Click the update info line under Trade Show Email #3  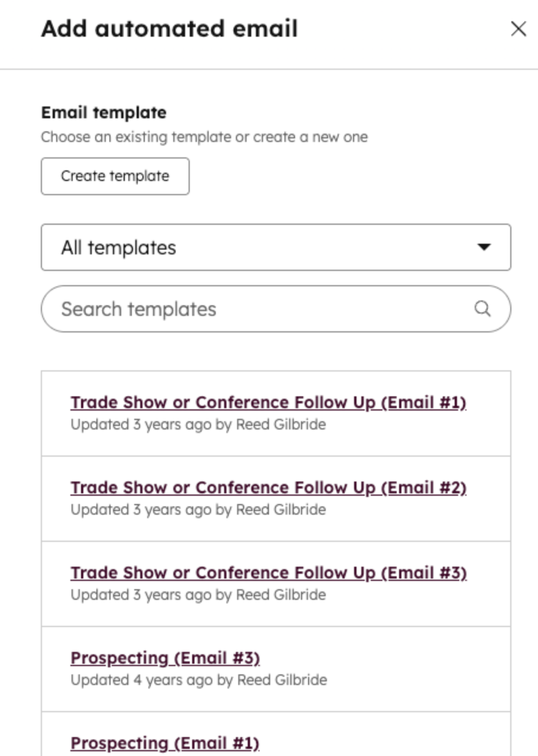(198, 595)
